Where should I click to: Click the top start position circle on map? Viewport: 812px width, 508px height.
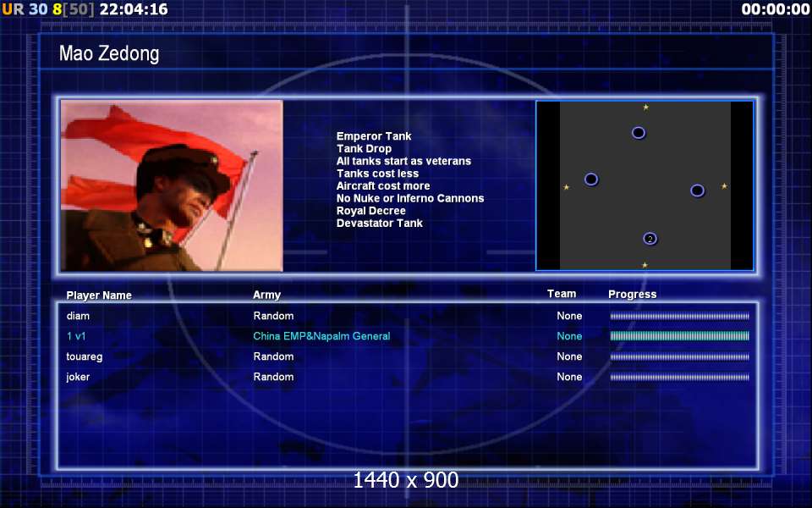[x=639, y=133]
